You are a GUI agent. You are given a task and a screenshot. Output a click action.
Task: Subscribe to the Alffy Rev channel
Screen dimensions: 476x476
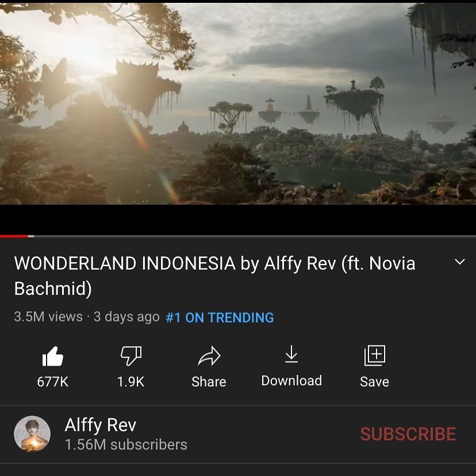[408, 434]
